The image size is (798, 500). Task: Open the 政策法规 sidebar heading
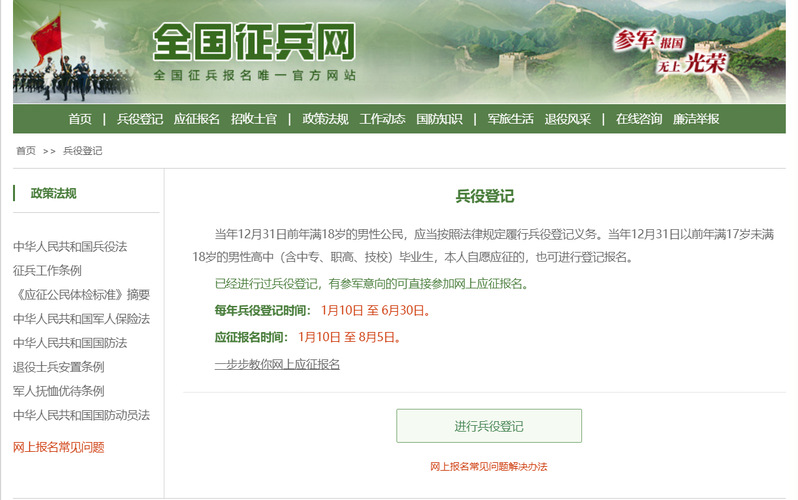coord(53,193)
